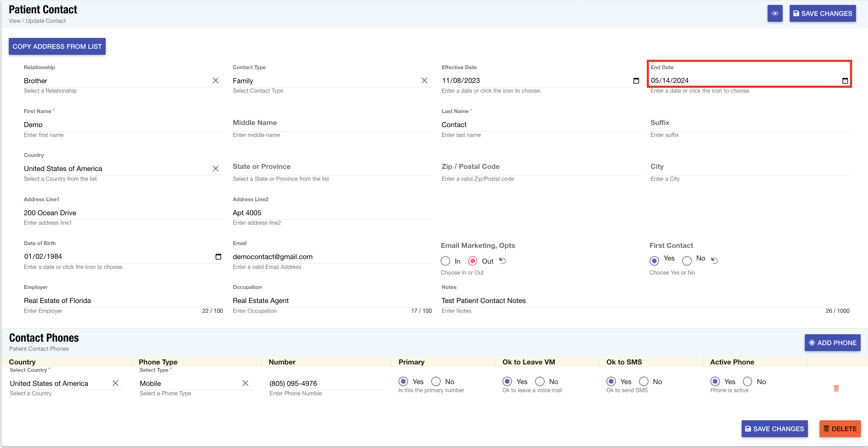Click the Add Phone button
The width and height of the screenshot is (868, 448).
tap(832, 343)
